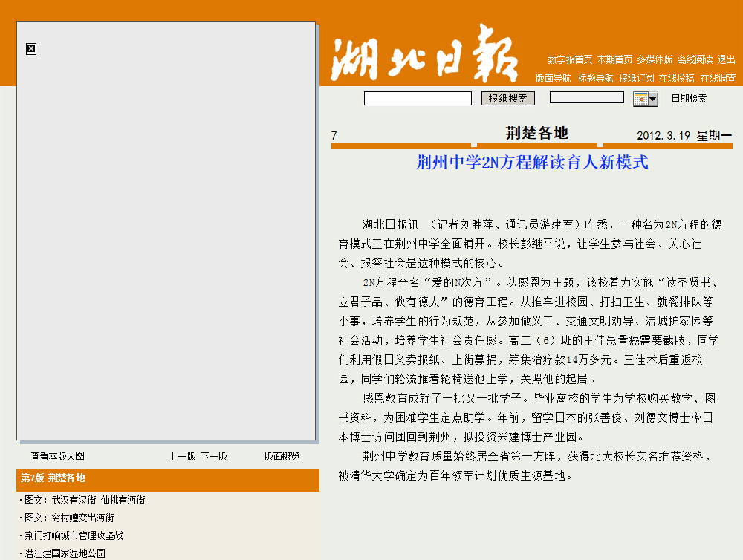Go to next page with 下一版

(x=213, y=456)
